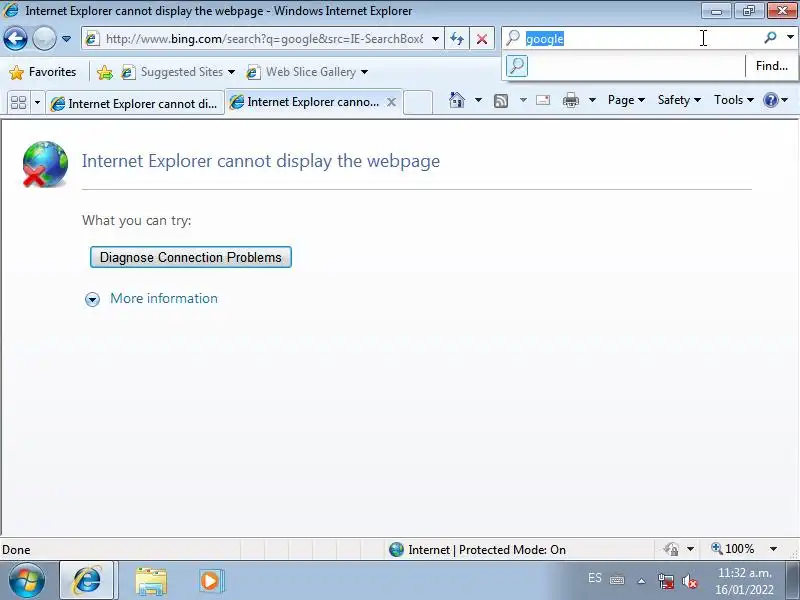Open the search provider options dropdown
The height and width of the screenshot is (600, 800).
click(x=790, y=37)
